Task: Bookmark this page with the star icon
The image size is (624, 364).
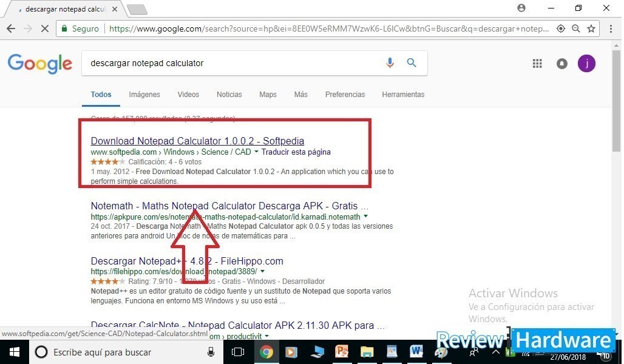Action: [591, 29]
